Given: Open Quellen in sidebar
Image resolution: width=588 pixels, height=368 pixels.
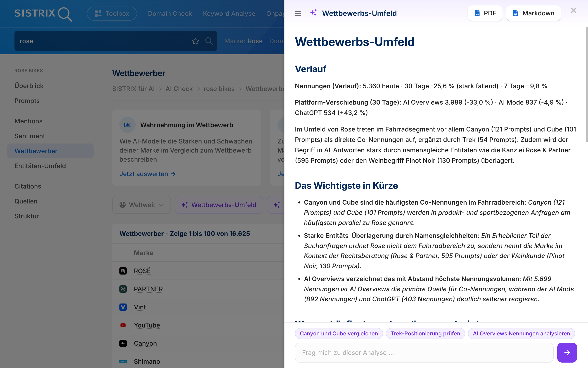Looking at the screenshot, I should (26, 201).
